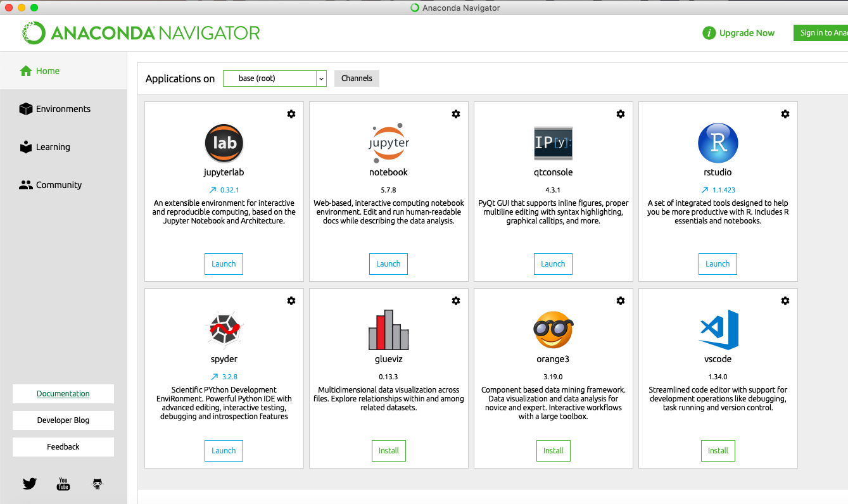The height and width of the screenshot is (504, 848).
Task: Click the vscode version 1.34.0 text
Action: click(718, 377)
